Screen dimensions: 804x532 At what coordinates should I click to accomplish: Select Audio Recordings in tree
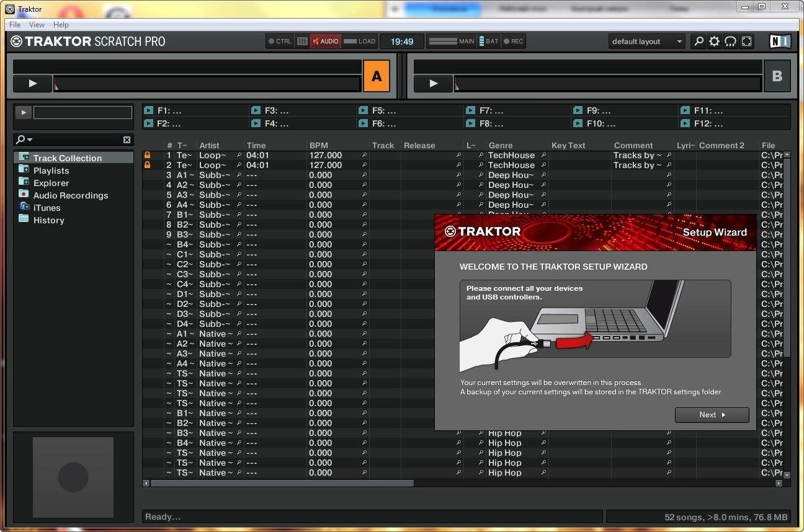(70, 195)
